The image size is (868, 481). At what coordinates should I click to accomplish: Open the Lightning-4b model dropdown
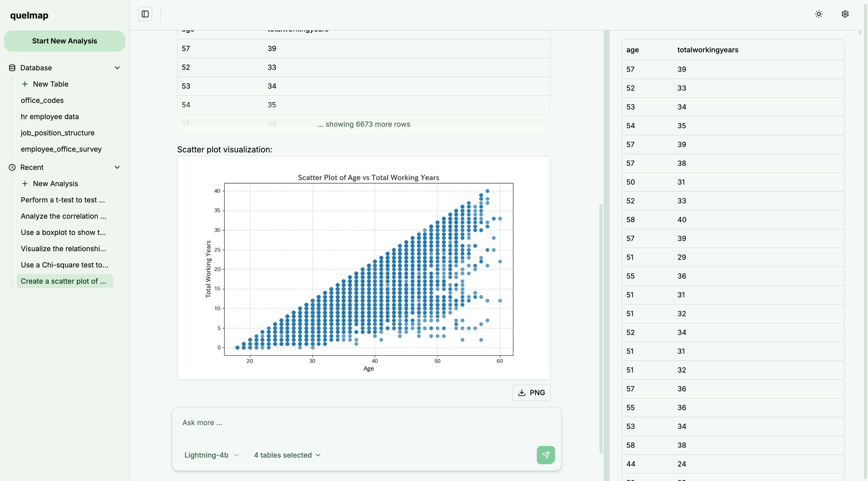tap(211, 455)
